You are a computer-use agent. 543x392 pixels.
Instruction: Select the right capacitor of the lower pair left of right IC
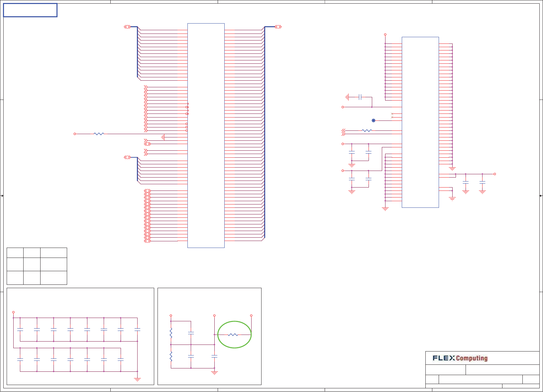tap(368, 179)
